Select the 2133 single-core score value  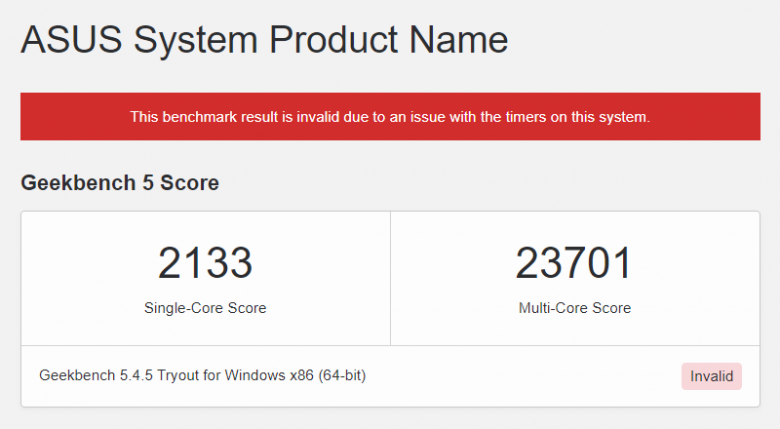205,263
